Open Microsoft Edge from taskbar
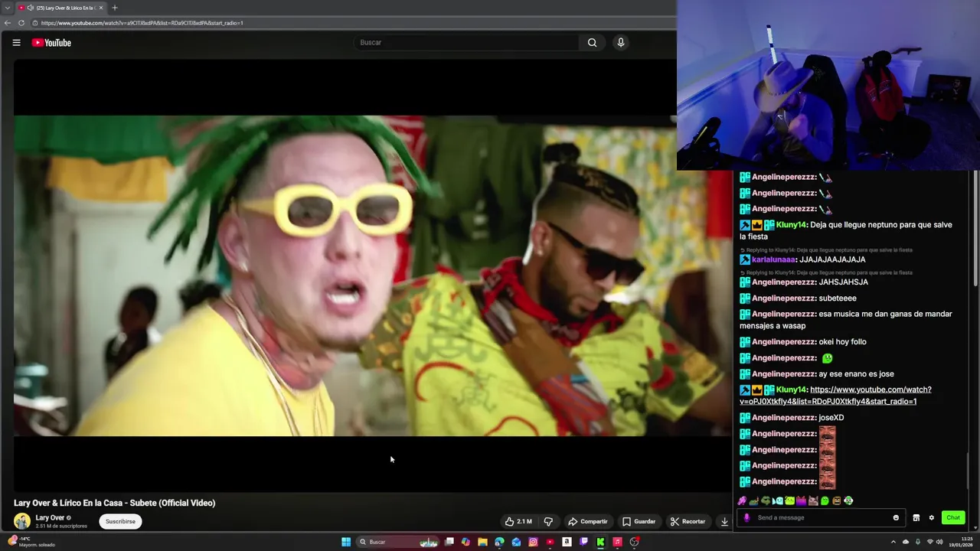Screen dimensions: 980x551 point(499,542)
